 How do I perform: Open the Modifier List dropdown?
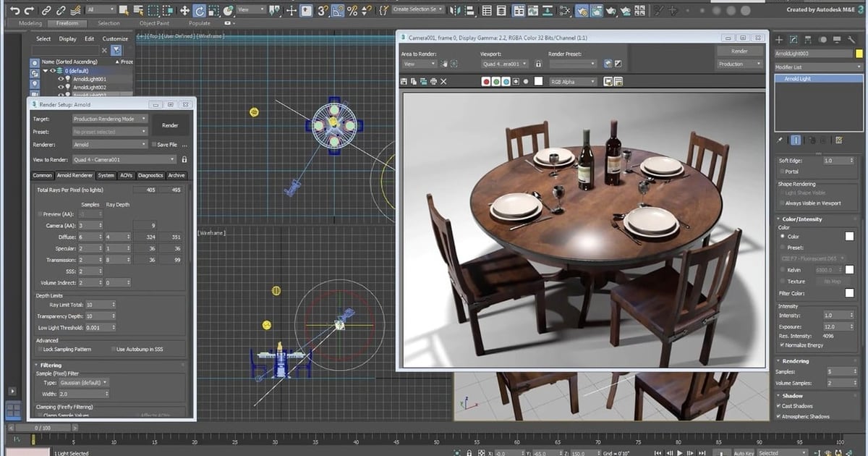pos(816,67)
